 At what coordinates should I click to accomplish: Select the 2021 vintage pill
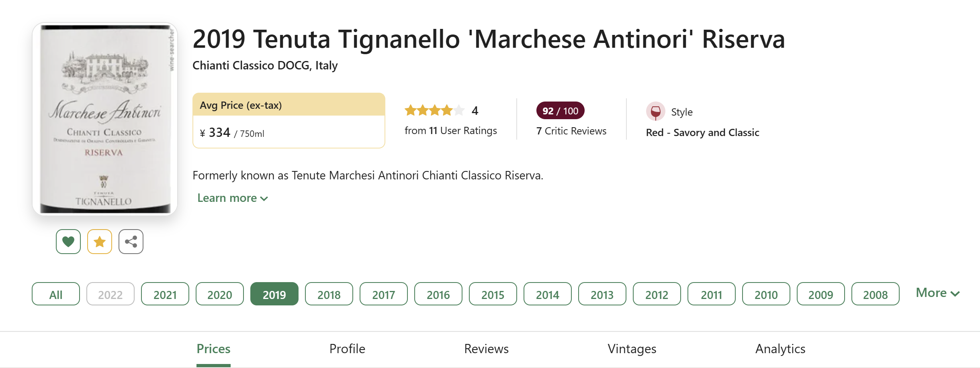coord(165,294)
